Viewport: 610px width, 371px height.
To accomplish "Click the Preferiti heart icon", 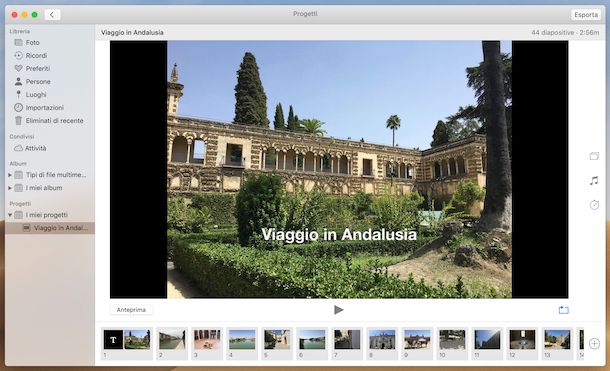I will pyautogui.click(x=18, y=68).
